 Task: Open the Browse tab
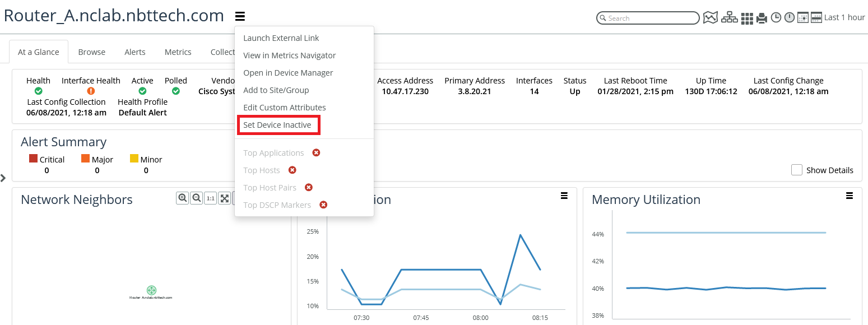tap(91, 52)
